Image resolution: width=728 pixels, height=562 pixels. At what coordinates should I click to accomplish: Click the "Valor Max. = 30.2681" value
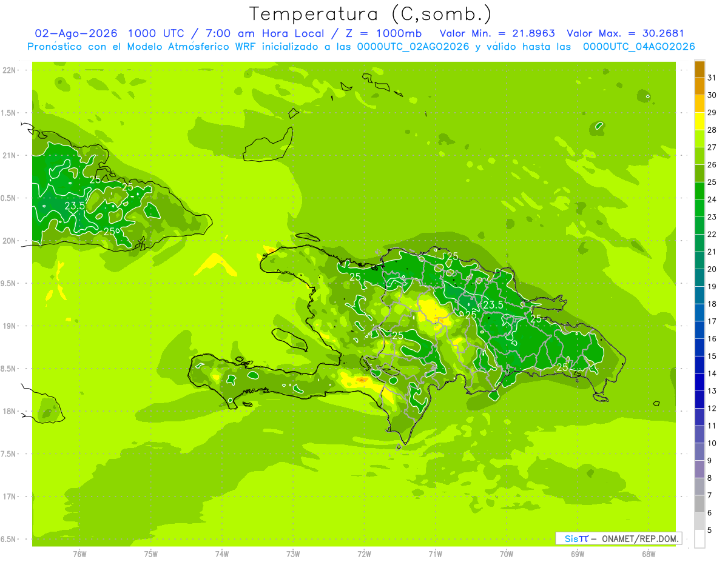click(625, 33)
